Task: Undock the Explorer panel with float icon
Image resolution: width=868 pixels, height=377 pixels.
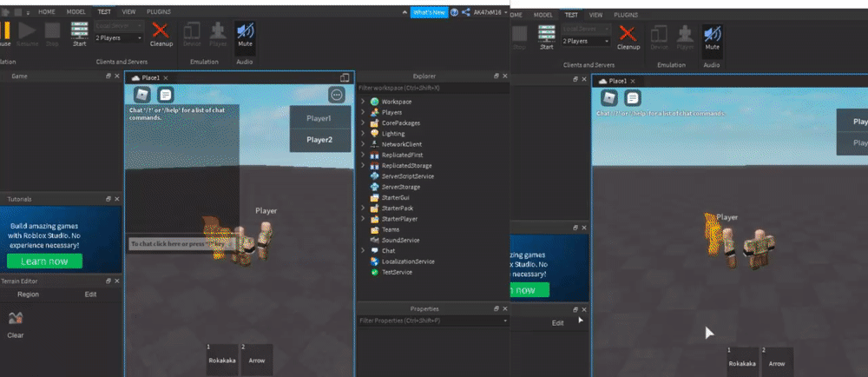Action: tap(496, 76)
